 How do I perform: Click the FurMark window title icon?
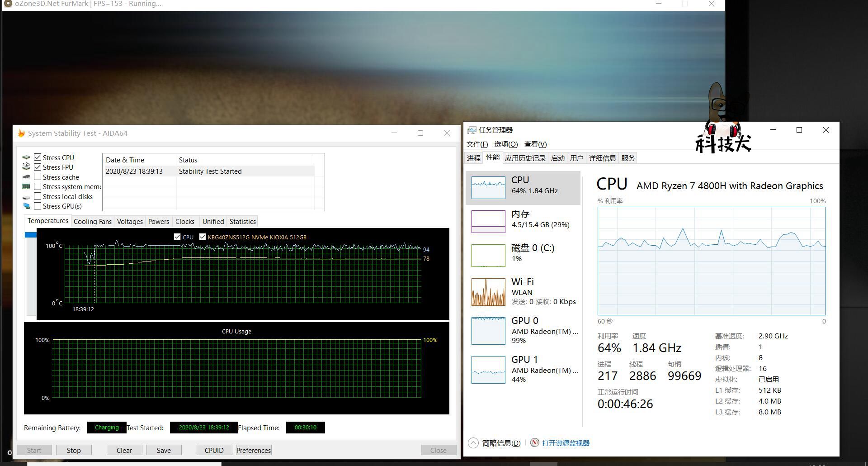pos(8,4)
